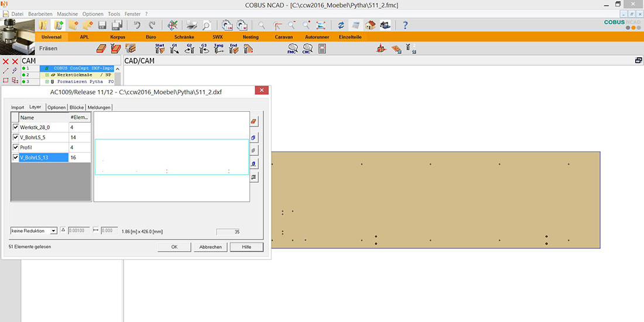Click the calculator icon in Fräsen bar
Screen dimensions: 644x322
coord(322,49)
